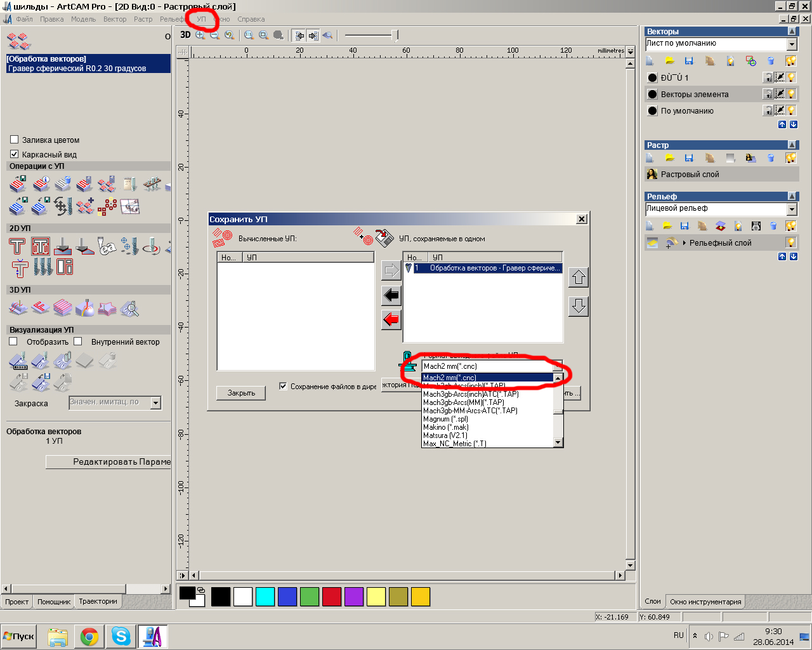Select the hatched T area clearance icon
This screenshot has height=650, width=812.
[x=41, y=246]
